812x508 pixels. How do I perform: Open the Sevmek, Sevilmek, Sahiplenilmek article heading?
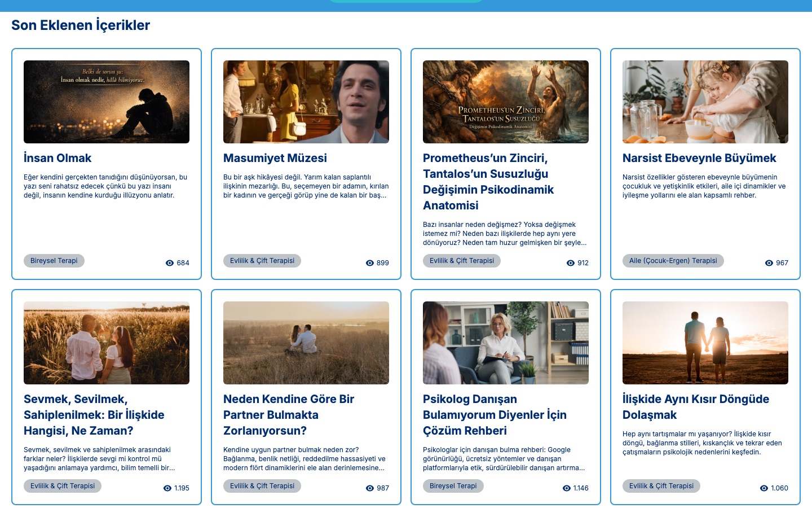[94, 415]
